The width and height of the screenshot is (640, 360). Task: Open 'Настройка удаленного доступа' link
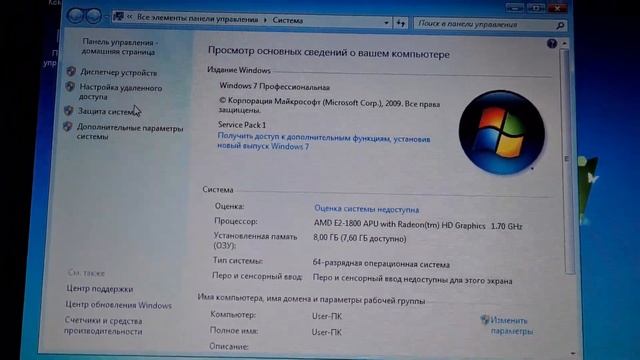click(x=120, y=92)
